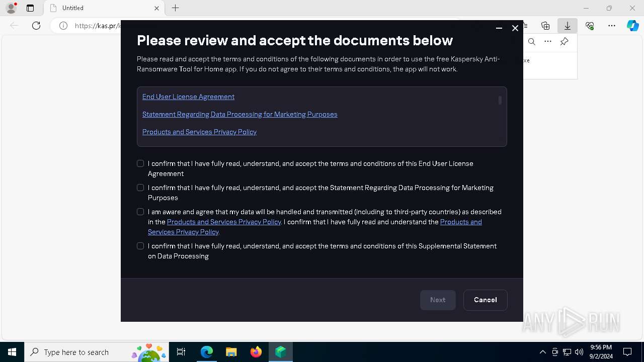Open Products and Services Privacy Policy in document list
Image resolution: width=644 pixels, height=362 pixels.
(x=199, y=132)
